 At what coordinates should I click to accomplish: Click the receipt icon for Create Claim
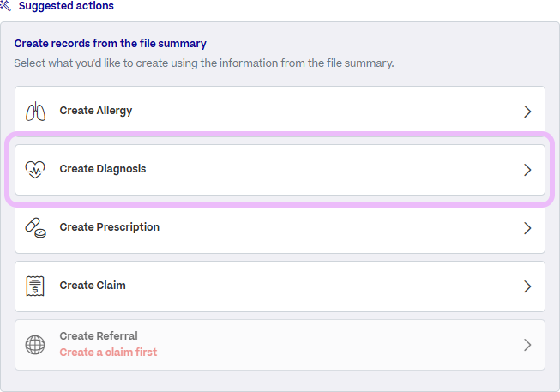[35, 286]
